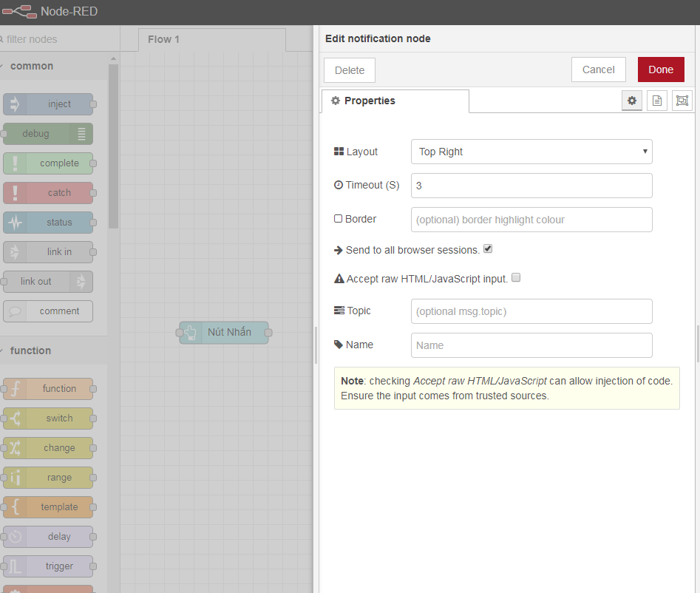Viewport: 700px width, 593px height.
Task: Click the Node-RED logo icon
Action: click(20, 12)
